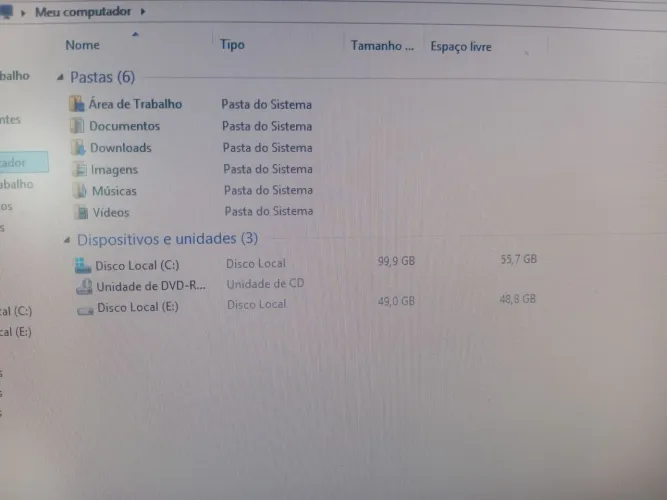667x500 pixels.
Task: Open (C:) drive in the navigation pane
Action: click(x=16, y=311)
